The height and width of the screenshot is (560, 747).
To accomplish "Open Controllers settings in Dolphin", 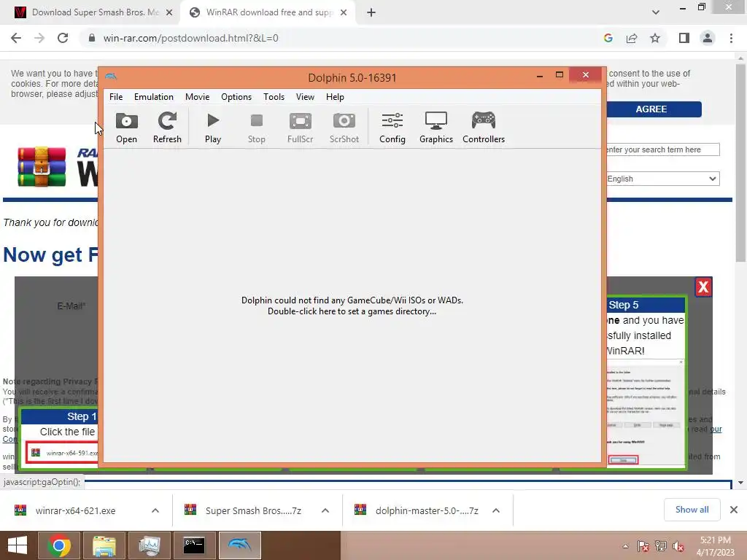I will tap(484, 127).
